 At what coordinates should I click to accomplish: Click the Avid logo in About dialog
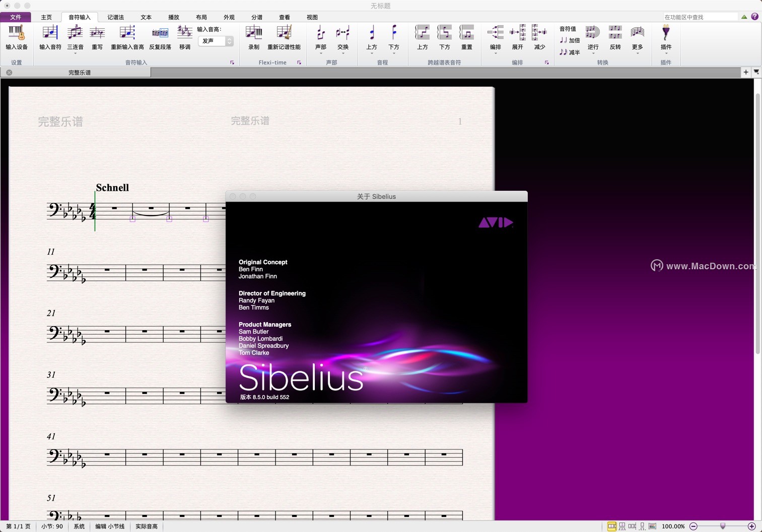coord(496,222)
